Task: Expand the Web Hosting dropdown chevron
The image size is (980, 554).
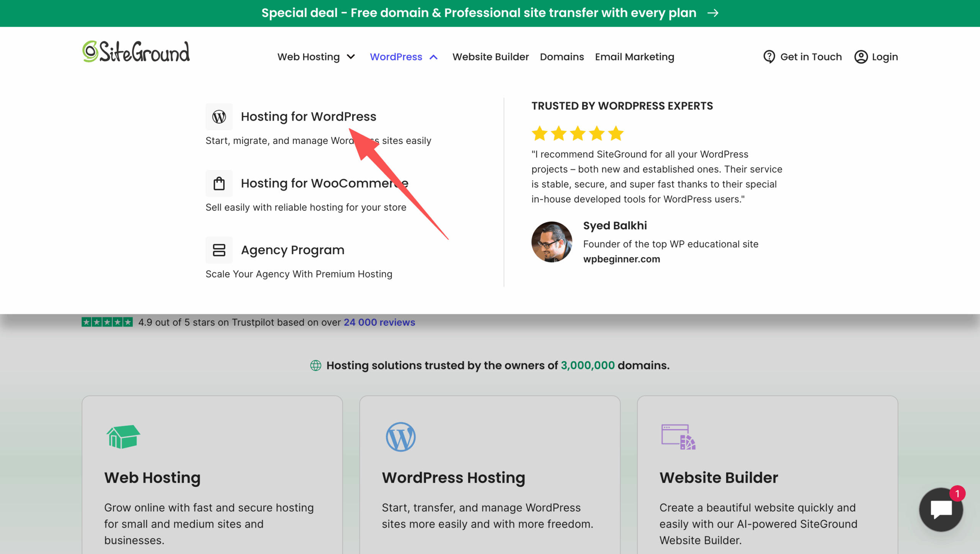Action: tap(351, 57)
